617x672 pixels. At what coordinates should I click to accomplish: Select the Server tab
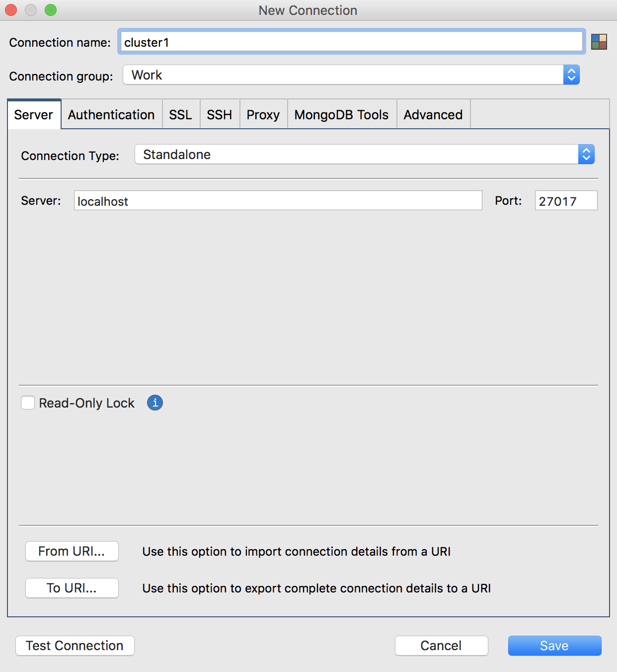point(34,115)
